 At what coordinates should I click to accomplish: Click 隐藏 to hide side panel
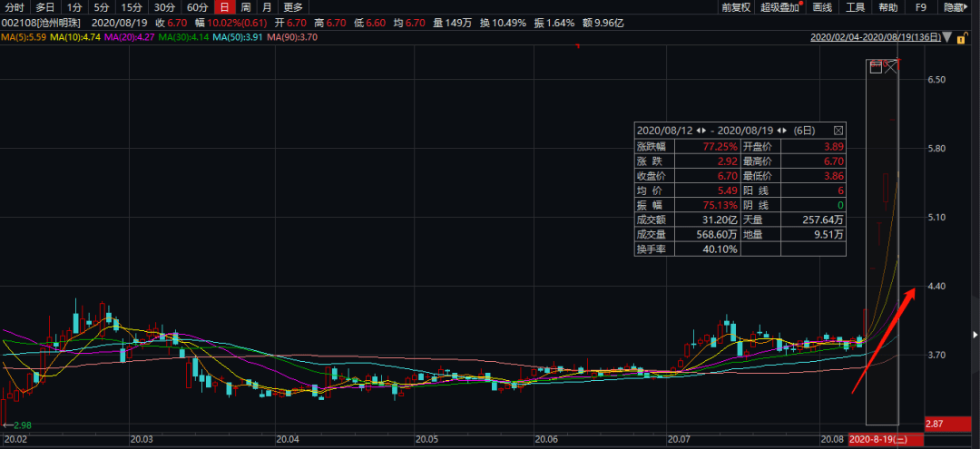pos(955,7)
